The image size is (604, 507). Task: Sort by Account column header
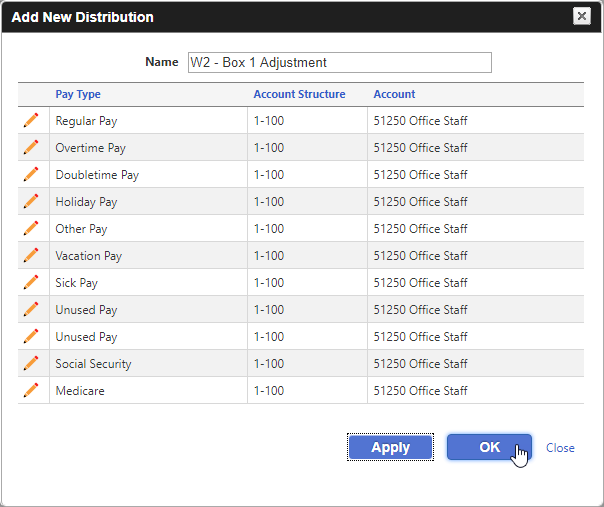click(x=394, y=94)
